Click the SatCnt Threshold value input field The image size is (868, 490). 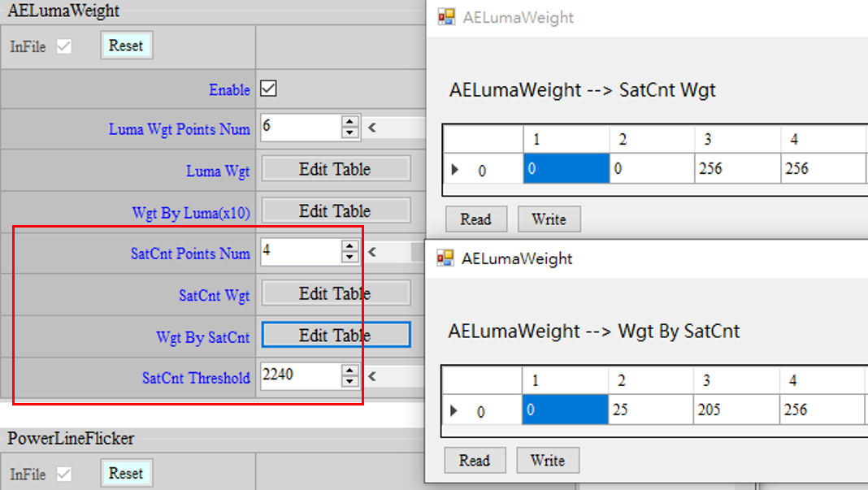301,375
